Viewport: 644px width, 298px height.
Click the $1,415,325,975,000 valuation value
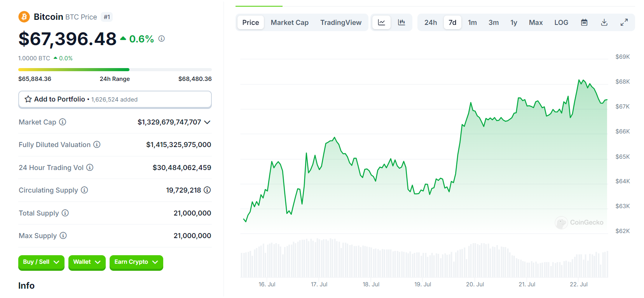[x=179, y=145]
